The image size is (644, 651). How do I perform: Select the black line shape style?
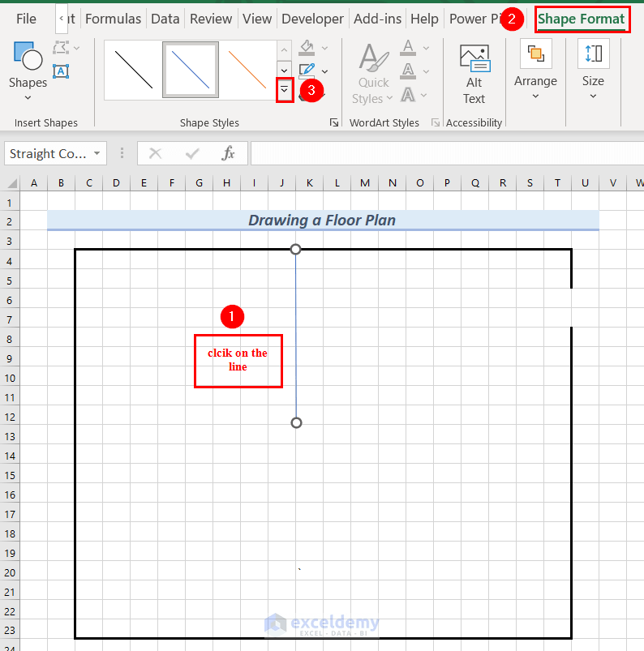click(x=134, y=70)
